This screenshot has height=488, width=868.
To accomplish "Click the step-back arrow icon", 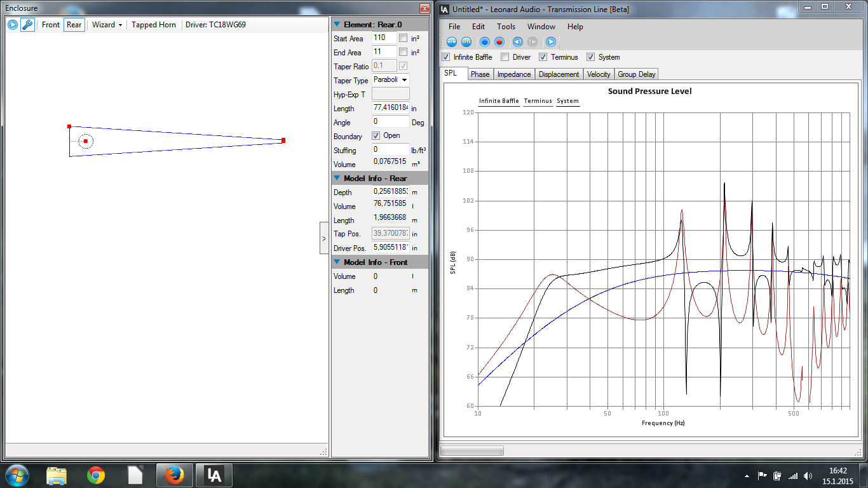I will 518,42.
